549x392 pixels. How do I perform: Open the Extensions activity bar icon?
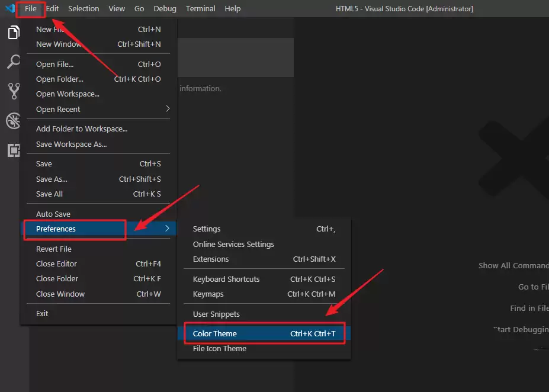pos(13,150)
